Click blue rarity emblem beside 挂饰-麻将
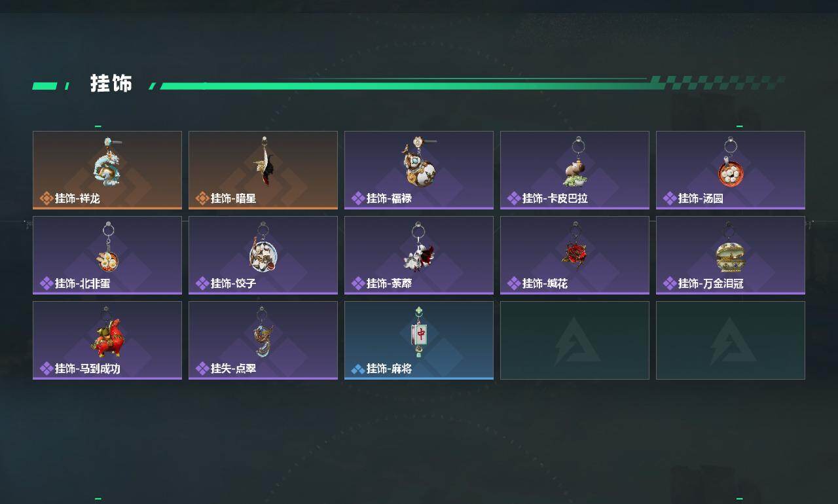838x504 pixels. click(x=358, y=369)
